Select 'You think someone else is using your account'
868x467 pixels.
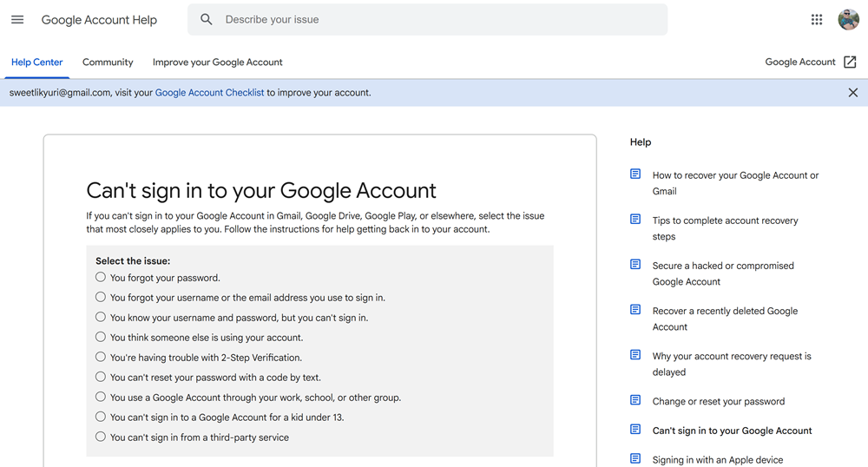coord(100,337)
